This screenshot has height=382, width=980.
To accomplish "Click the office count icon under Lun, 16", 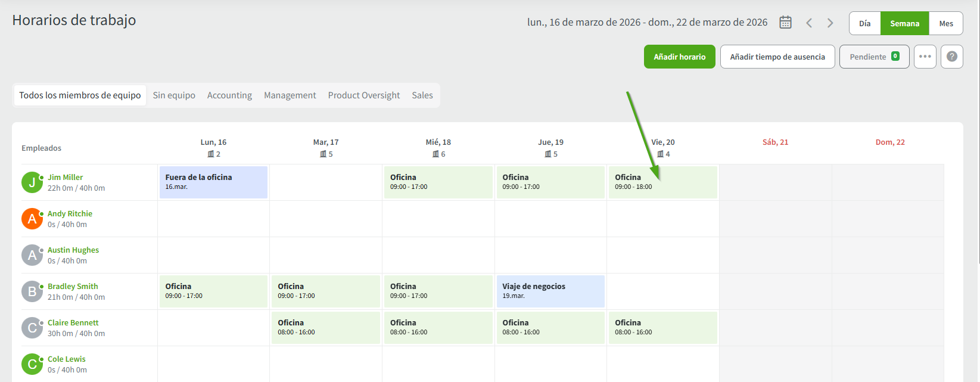I will tap(210, 154).
